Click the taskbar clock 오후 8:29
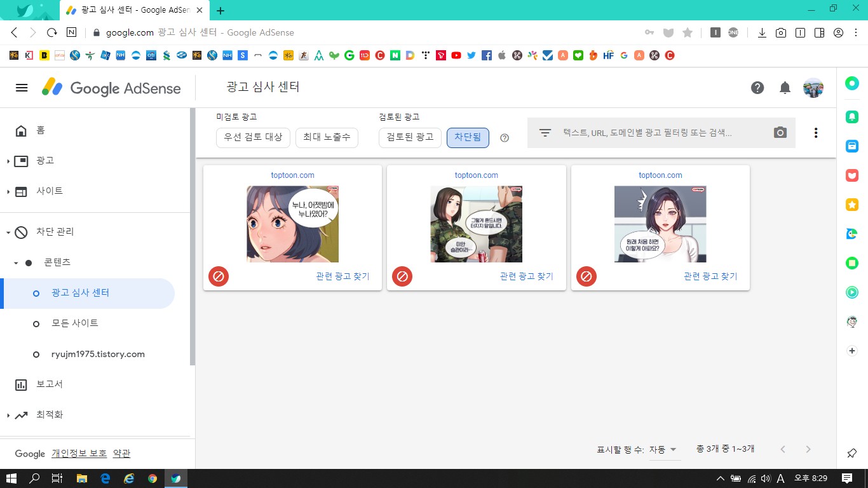The width and height of the screenshot is (868, 488). pos(811,478)
